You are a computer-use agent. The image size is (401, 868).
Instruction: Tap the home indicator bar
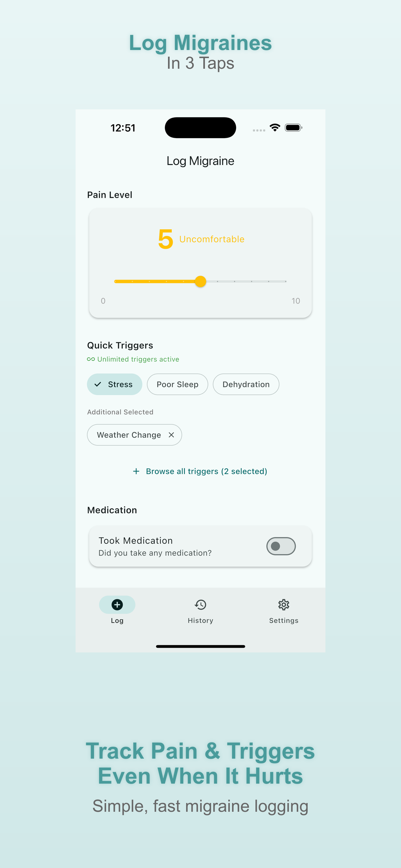[x=200, y=646]
